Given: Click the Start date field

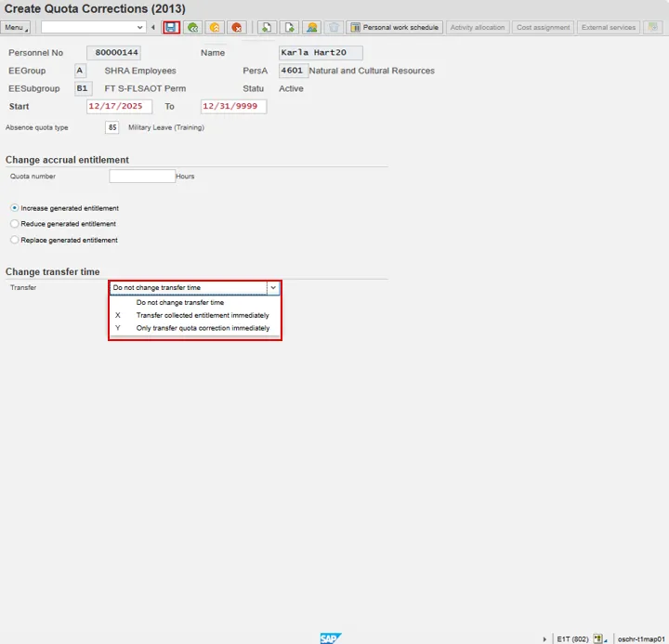Looking at the screenshot, I should pos(119,106).
